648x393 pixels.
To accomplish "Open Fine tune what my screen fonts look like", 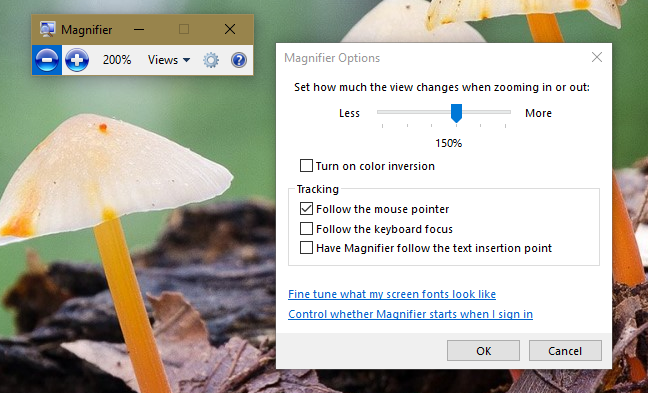I will [392, 294].
